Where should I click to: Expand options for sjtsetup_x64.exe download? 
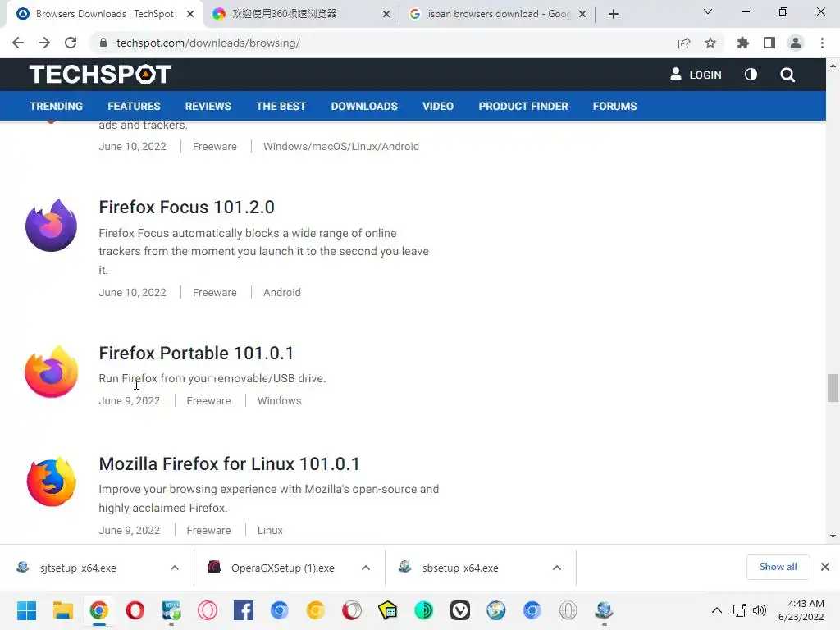(x=175, y=568)
